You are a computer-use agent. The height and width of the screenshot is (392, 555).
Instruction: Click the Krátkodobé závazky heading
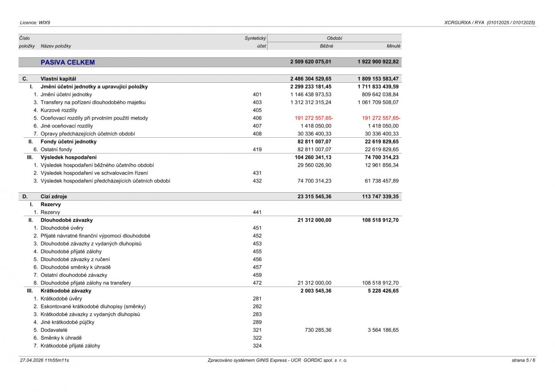tap(66, 291)
